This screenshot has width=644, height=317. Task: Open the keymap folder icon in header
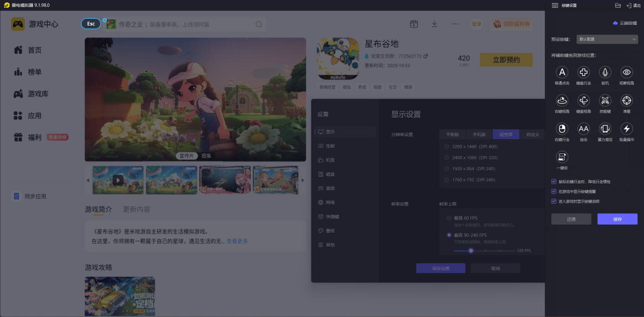tap(618, 5)
